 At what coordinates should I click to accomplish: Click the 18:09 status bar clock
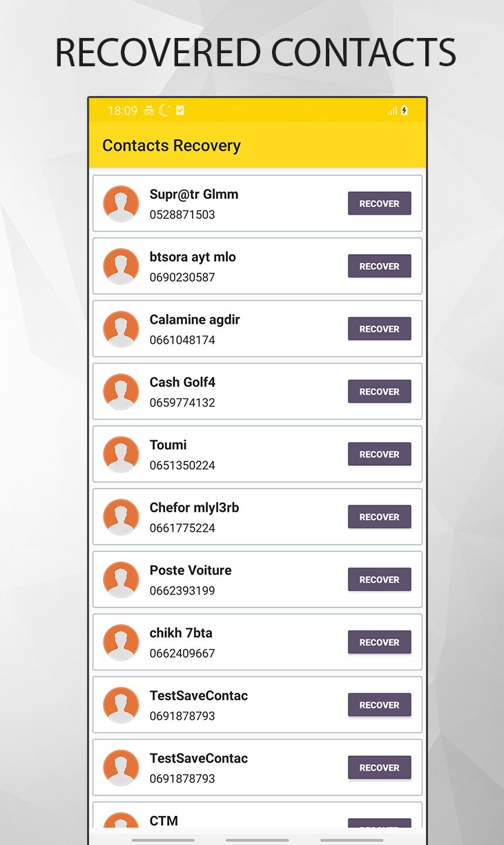pyautogui.click(x=122, y=110)
